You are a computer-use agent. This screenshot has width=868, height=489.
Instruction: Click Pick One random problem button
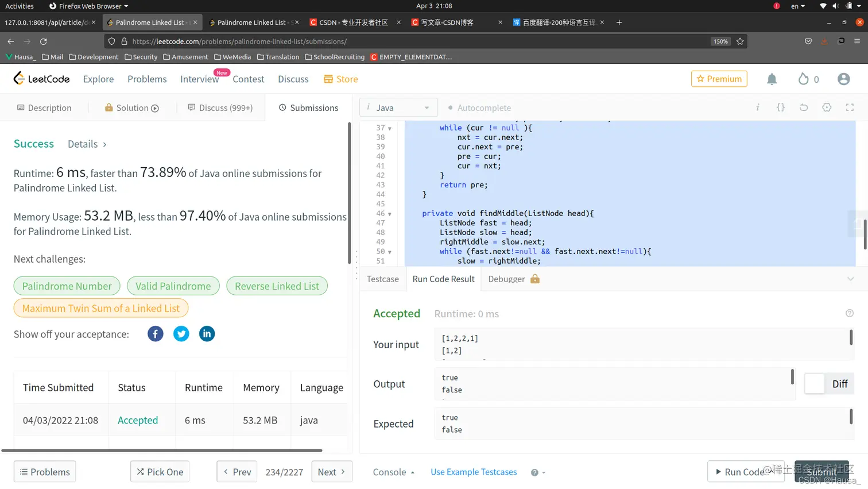[160, 472]
